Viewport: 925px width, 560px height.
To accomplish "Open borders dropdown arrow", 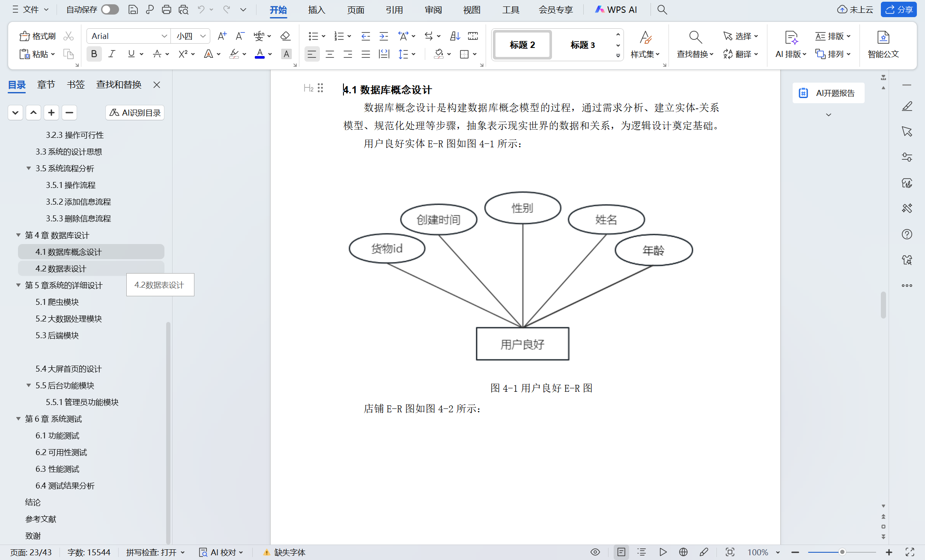I will 475,54.
